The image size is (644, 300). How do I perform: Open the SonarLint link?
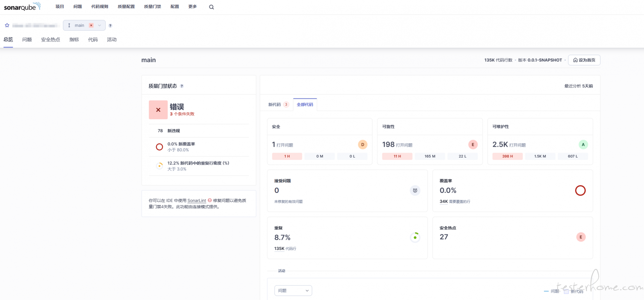pyautogui.click(x=197, y=201)
